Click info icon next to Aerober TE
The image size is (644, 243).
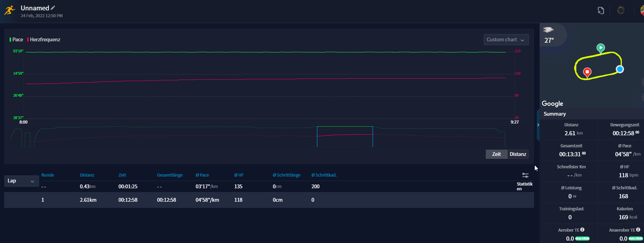click(582, 230)
